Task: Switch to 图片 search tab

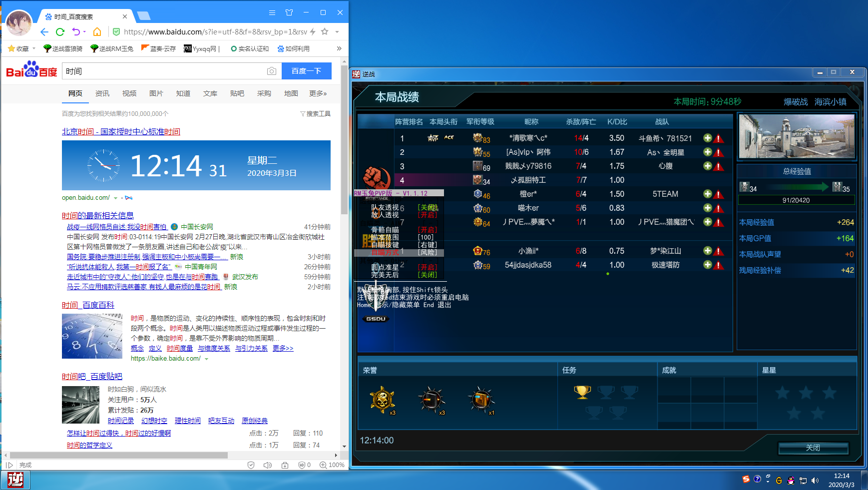Action: coord(156,93)
